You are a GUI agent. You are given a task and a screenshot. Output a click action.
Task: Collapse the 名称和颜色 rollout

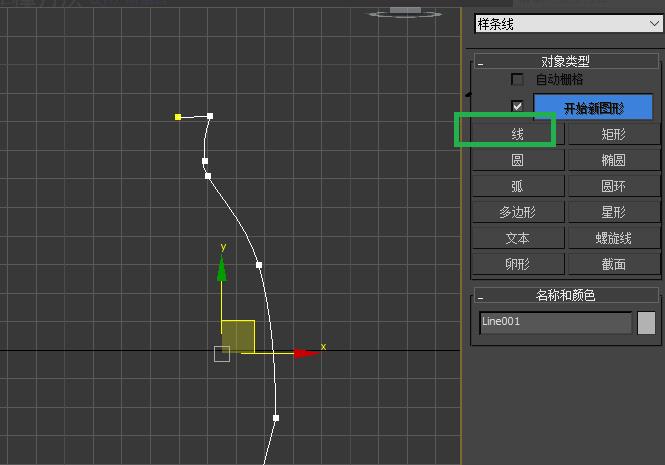tap(481, 296)
